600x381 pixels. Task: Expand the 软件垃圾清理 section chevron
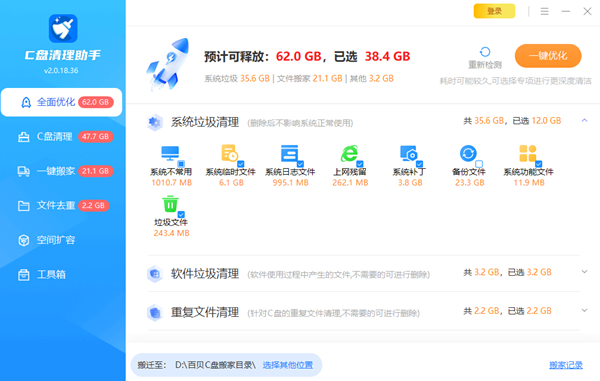point(584,272)
